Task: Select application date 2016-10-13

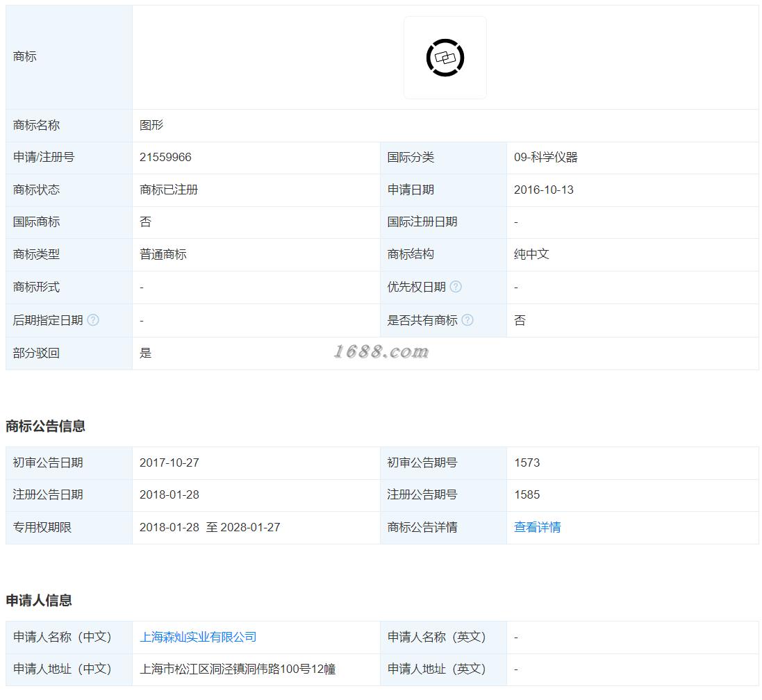Action: coord(543,190)
